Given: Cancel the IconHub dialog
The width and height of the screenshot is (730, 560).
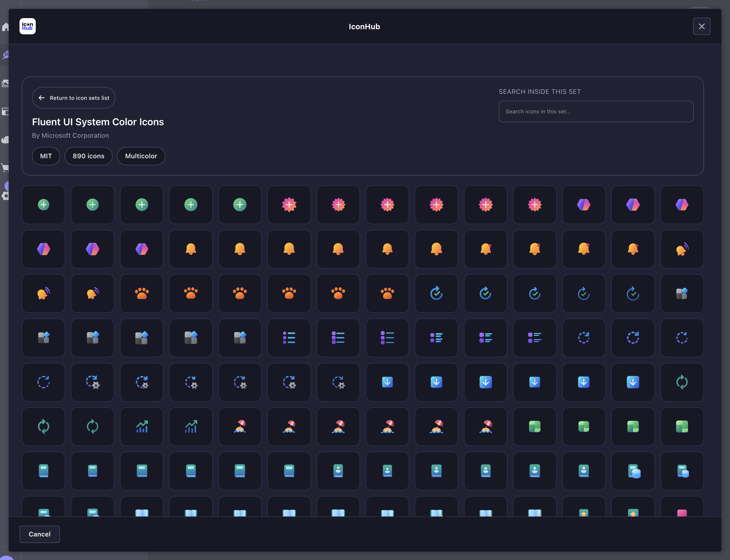Looking at the screenshot, I should tap(39, 534).
